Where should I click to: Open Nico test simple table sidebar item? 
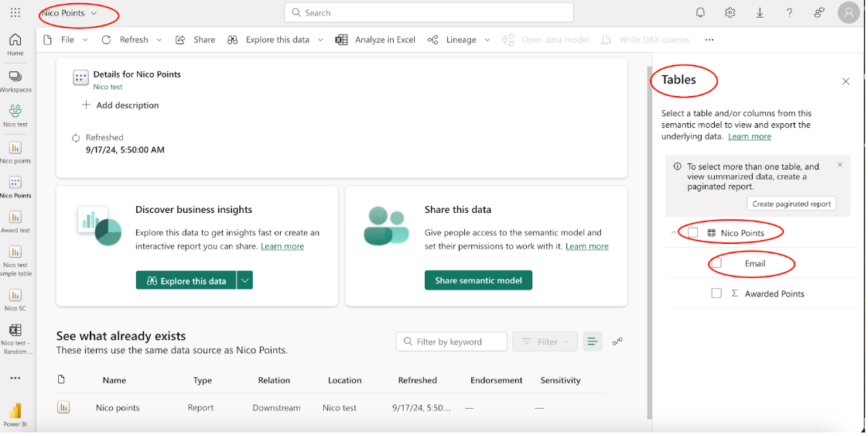click(15, 260)
